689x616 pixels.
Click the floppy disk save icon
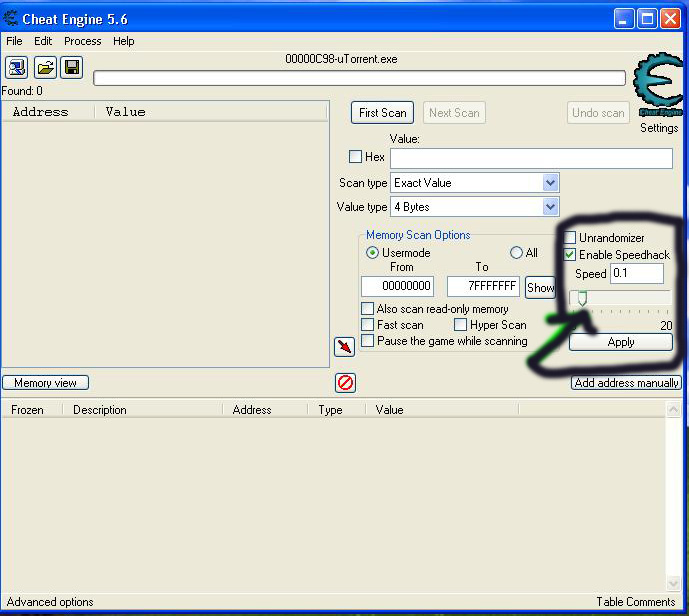(x=71, y=67)
